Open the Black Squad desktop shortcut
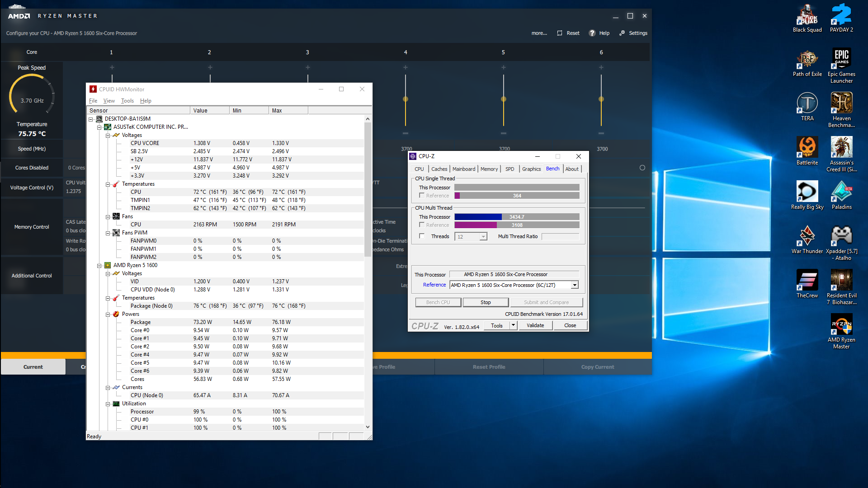Viewport: 868px width, 488px height. tap(807, 19)
